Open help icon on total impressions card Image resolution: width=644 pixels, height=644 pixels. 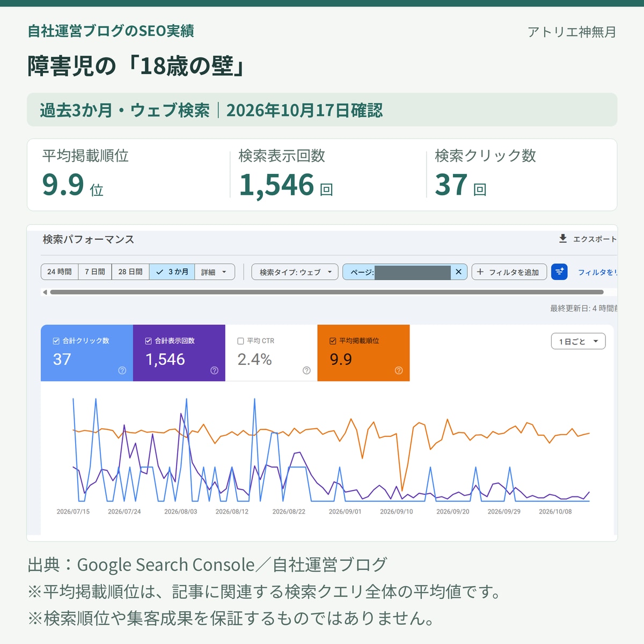[214, 370]
